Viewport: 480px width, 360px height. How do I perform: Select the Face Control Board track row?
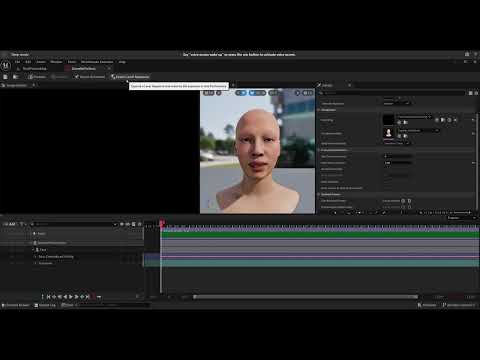point(72,257)
